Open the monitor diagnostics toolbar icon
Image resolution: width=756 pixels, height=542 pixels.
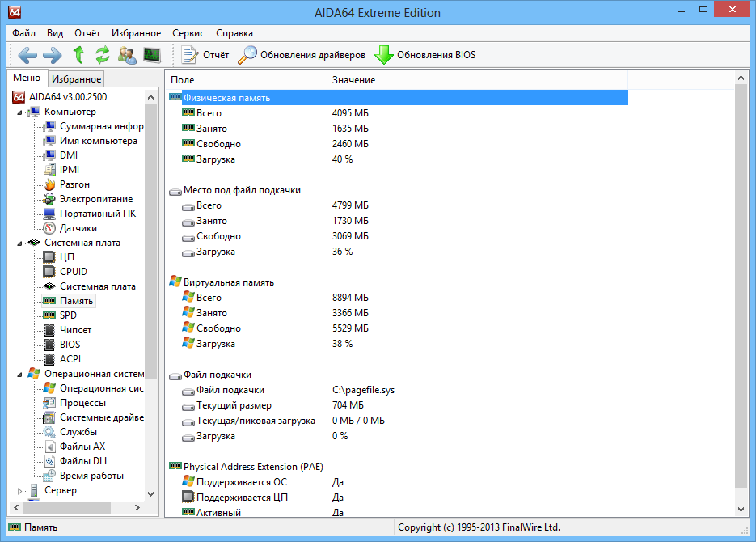pyautogui.click(x=152, y=55)
